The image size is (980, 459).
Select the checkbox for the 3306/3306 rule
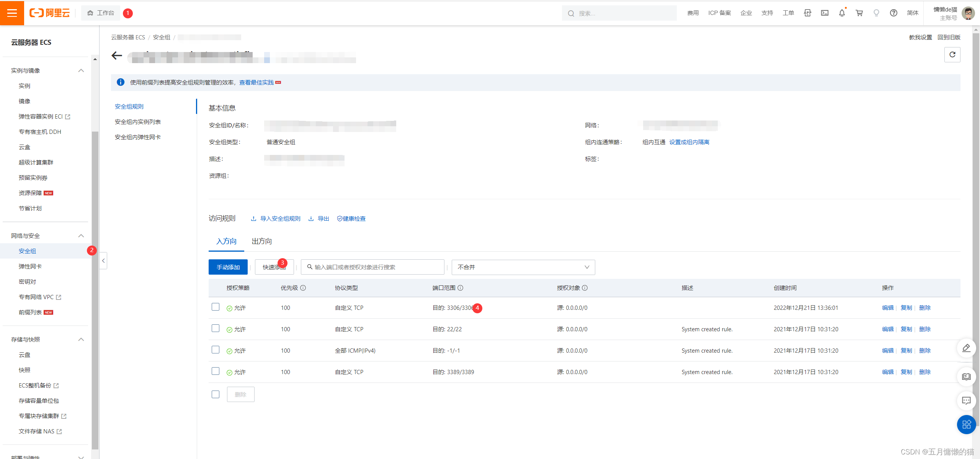point(216,307)
